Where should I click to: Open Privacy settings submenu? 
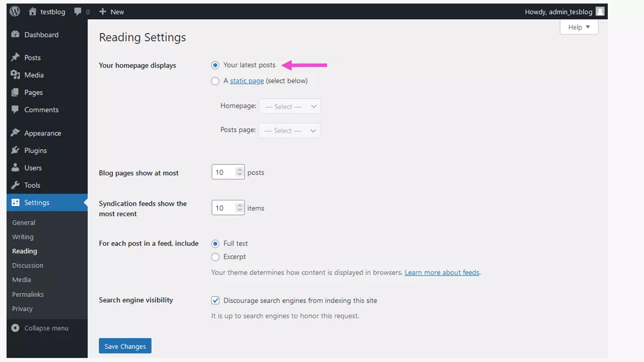22,309
